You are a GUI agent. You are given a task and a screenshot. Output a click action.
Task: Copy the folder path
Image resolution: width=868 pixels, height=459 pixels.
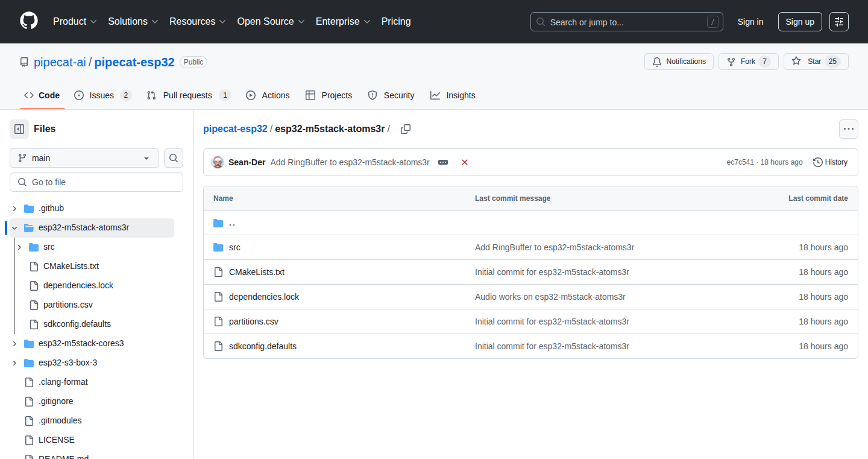point(406,129)
